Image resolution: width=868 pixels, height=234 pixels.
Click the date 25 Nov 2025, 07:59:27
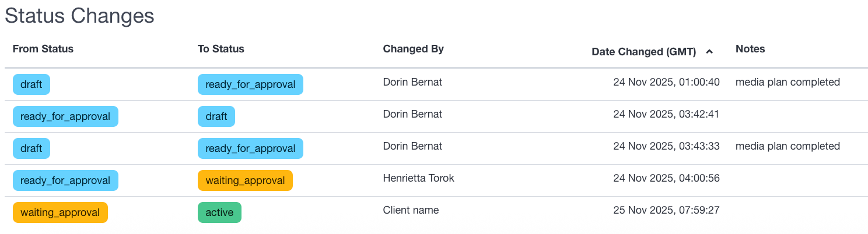[x=666, y=210]
